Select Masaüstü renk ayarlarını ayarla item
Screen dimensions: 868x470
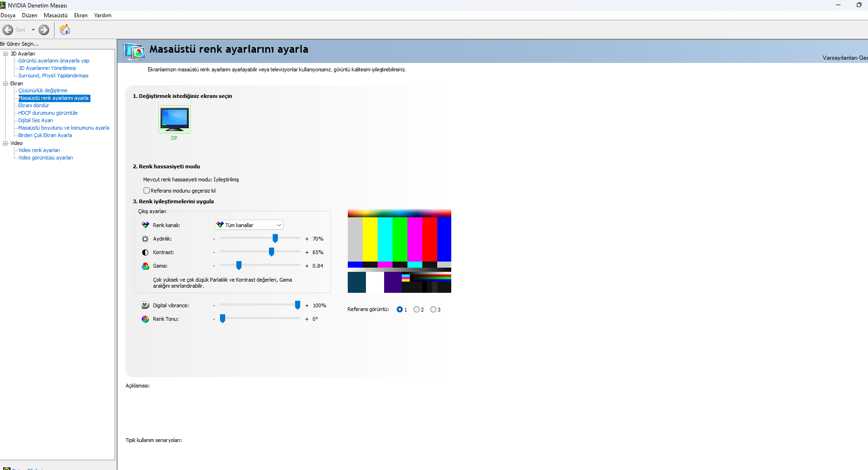(54, 98)
